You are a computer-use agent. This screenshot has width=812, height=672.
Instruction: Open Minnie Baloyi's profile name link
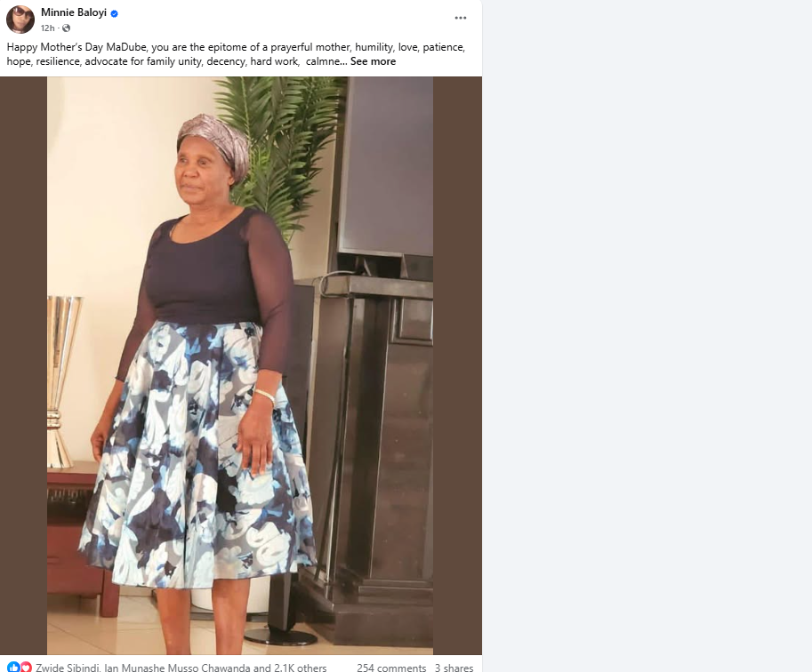[x=74, y=12]
